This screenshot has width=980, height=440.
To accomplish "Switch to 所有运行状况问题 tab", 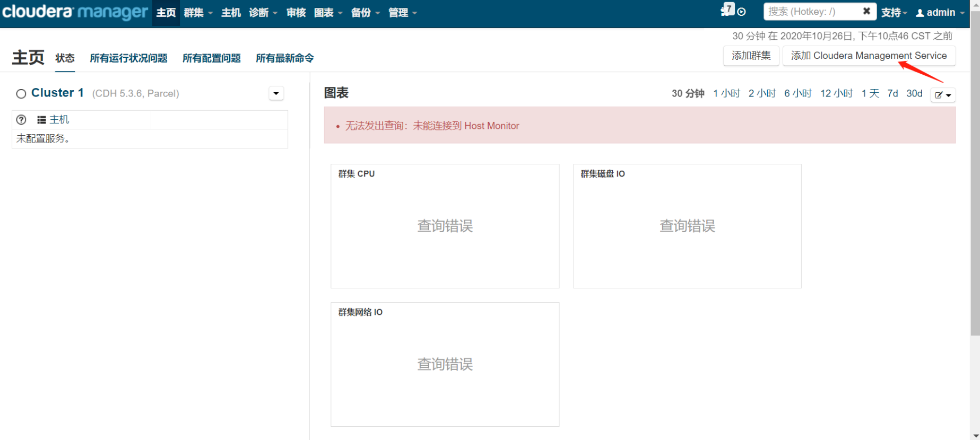I will point(129,58).
